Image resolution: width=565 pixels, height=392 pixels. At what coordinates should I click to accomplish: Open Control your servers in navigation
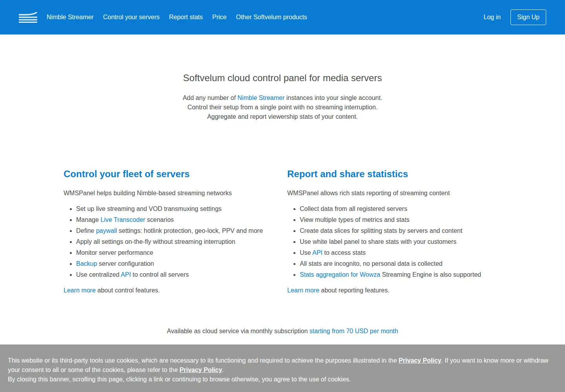pos(131,17)
